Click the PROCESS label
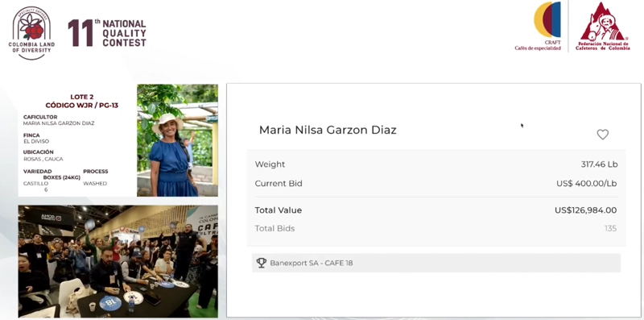 click(x=96, y=171)
